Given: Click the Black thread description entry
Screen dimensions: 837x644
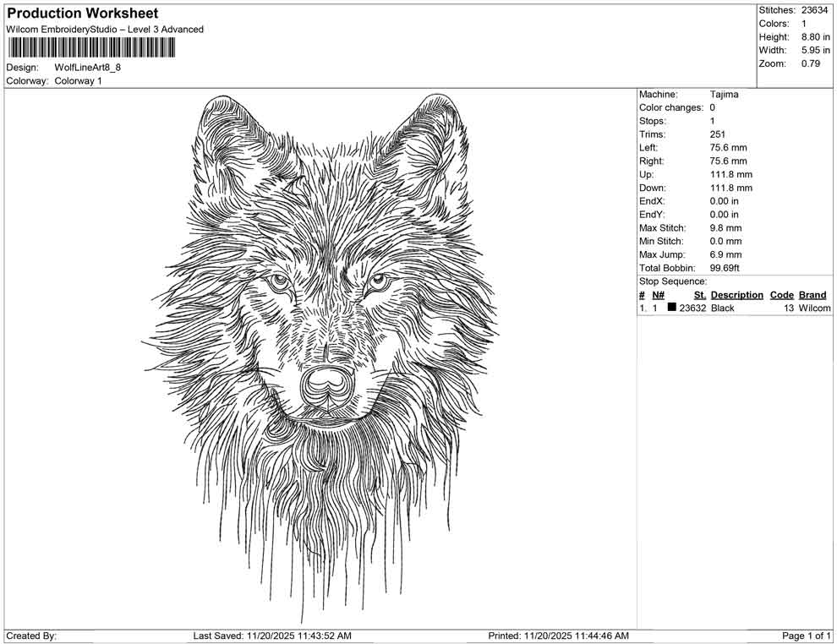Looking at the screenshot, I should tap(722, 308).
